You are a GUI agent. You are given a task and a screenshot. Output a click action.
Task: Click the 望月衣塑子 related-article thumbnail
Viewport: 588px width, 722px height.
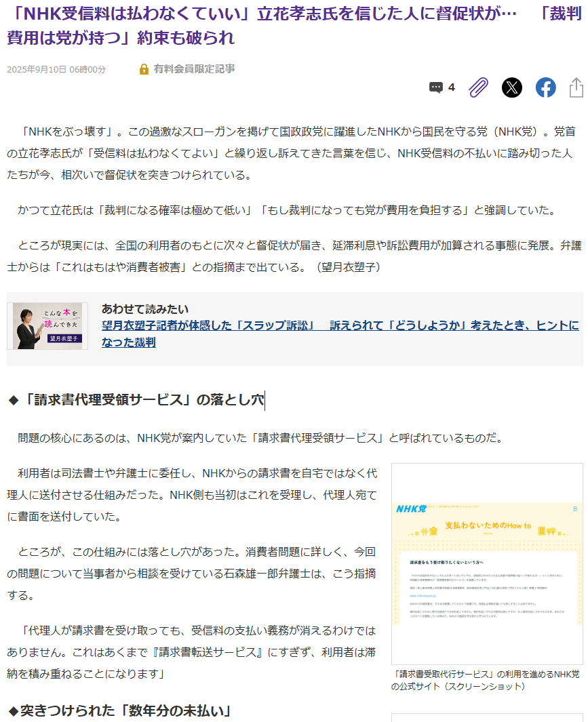(x=47, y=326)
